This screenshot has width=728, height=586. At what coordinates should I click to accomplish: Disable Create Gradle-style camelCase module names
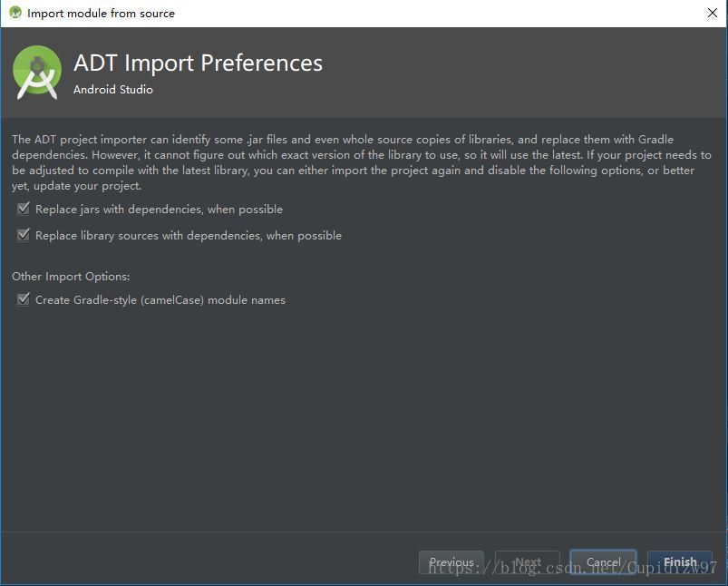pos(24,299)
